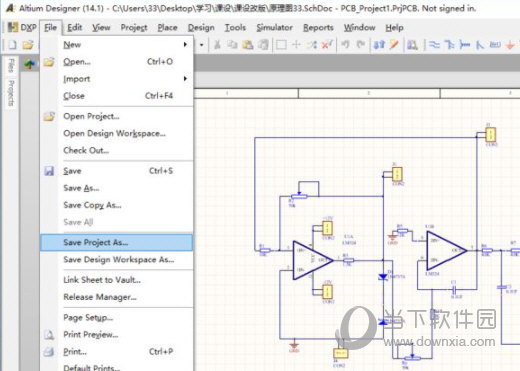Choose Close from File menu
This screenshot has height=371, width=520.
pyautogui.click(x=117, y=96)
